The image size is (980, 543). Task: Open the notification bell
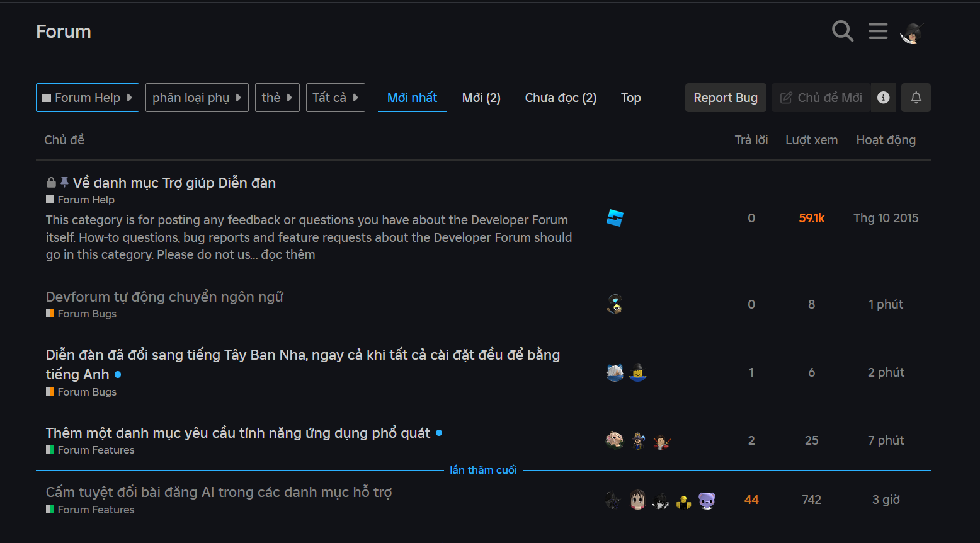pos(916,97)
